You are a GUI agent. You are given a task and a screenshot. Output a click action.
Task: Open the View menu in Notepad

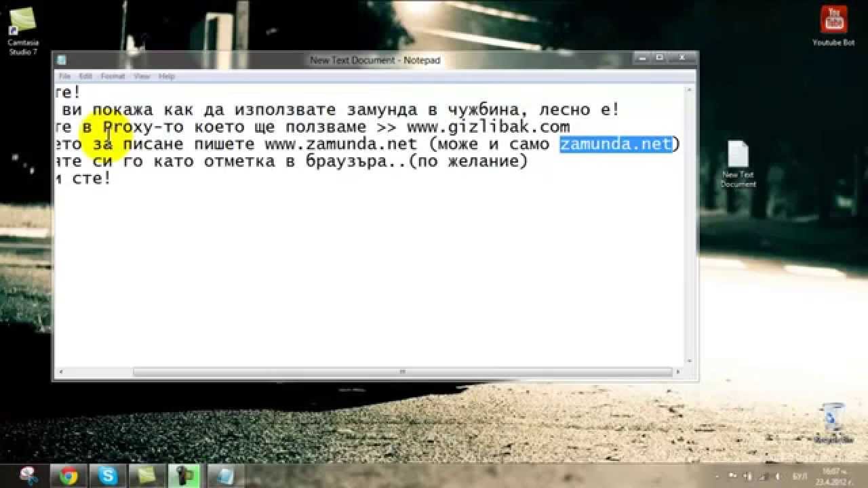(142, 77)
